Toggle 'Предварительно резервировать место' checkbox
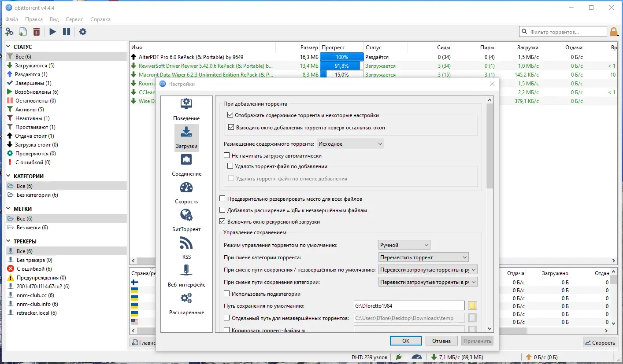Screen dimensions: 623x364 (x=222, y=199)
